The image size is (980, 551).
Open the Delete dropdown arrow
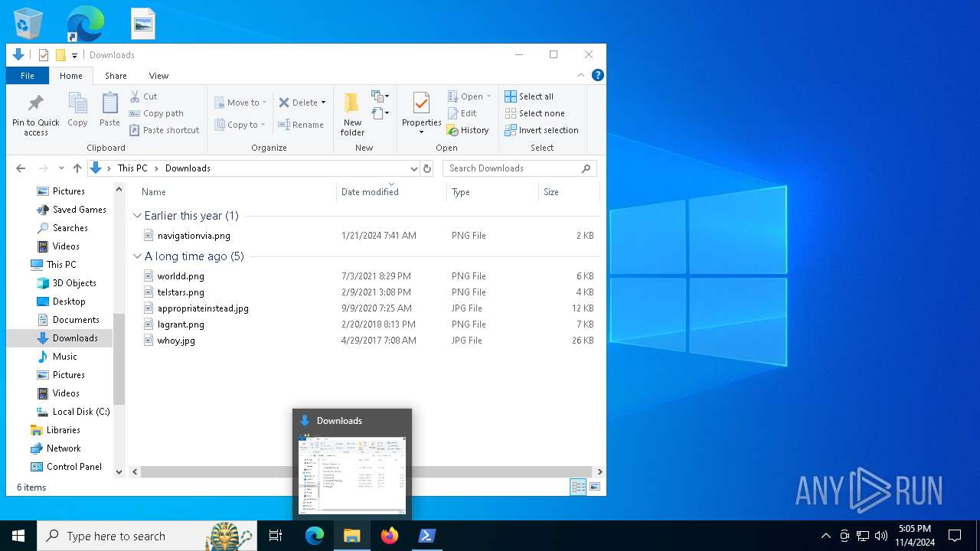[x=323, y=103]
